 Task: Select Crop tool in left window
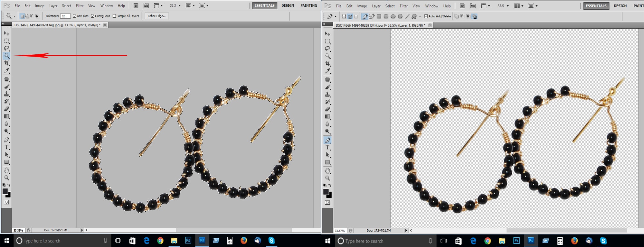point(6,63)
